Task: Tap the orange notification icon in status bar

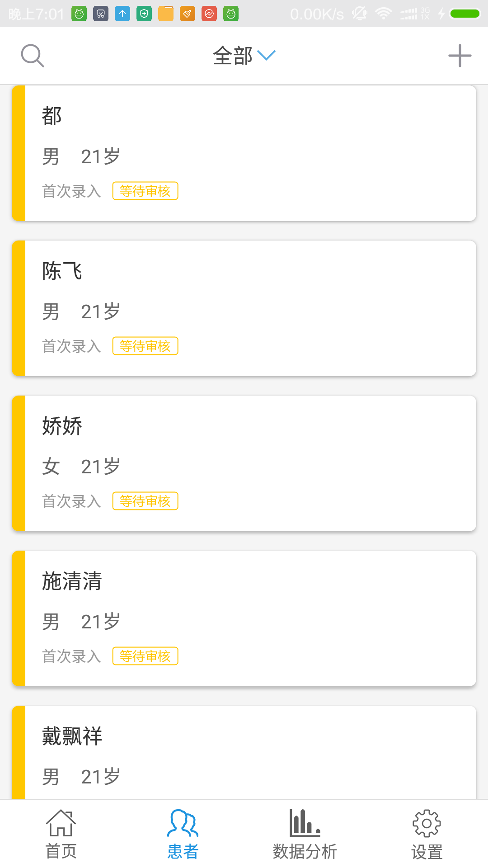Action: (x=188, y=14)
